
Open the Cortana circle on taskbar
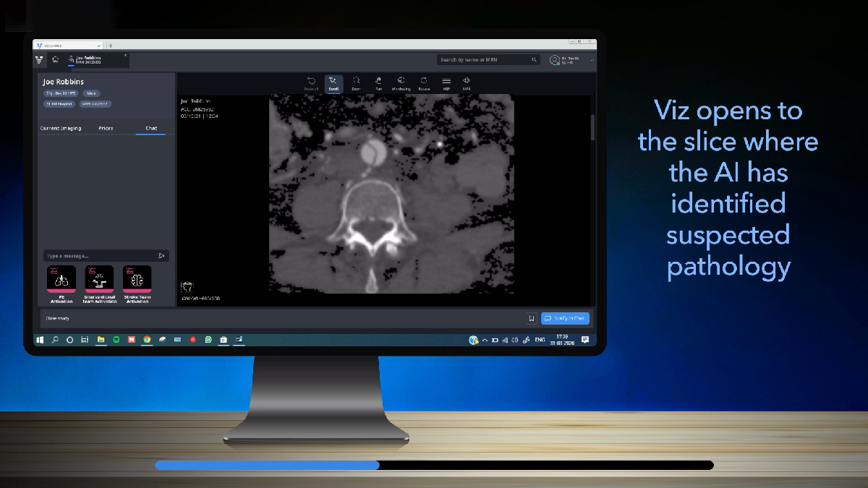click(x=70, y=339)
